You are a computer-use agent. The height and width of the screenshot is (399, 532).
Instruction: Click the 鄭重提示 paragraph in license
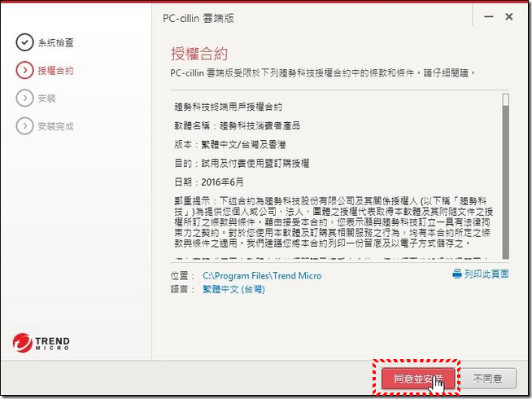point(334,222)
